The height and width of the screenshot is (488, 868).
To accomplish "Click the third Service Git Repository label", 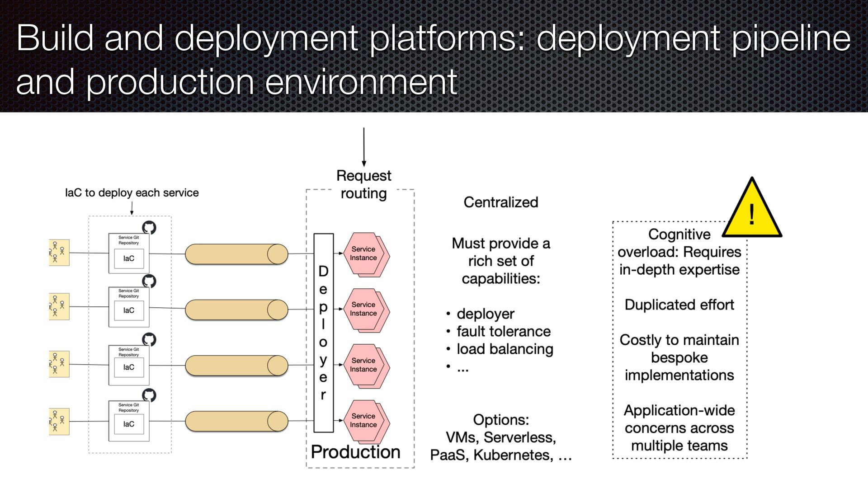I will pos(129,352).
